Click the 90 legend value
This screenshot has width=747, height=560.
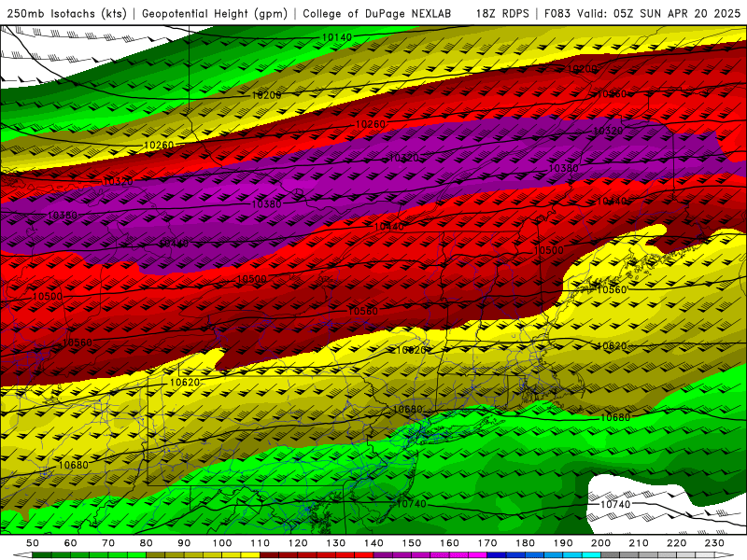184,543
